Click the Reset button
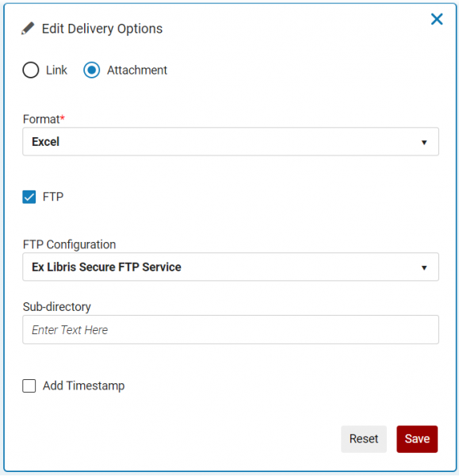Screen dimensions: 459x476 (364, 439)
